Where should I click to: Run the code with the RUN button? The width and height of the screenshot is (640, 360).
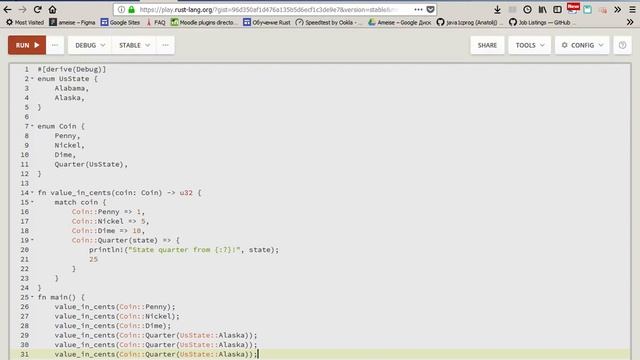(x=27, y=45)
